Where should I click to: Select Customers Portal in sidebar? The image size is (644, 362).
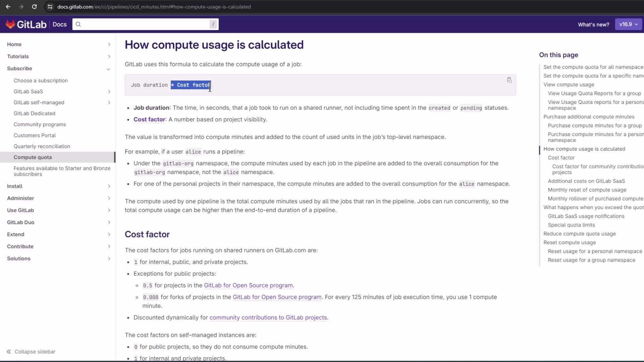tap(35, 135)
